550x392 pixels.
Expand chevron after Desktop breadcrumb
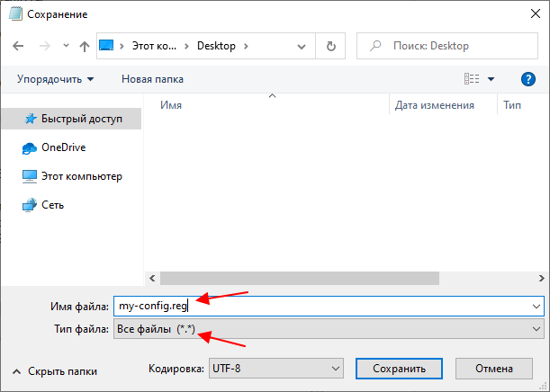[246, 46]
